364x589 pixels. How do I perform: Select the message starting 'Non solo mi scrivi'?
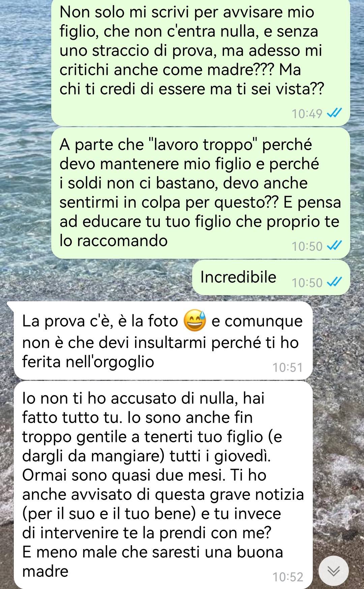coord(201,63)
